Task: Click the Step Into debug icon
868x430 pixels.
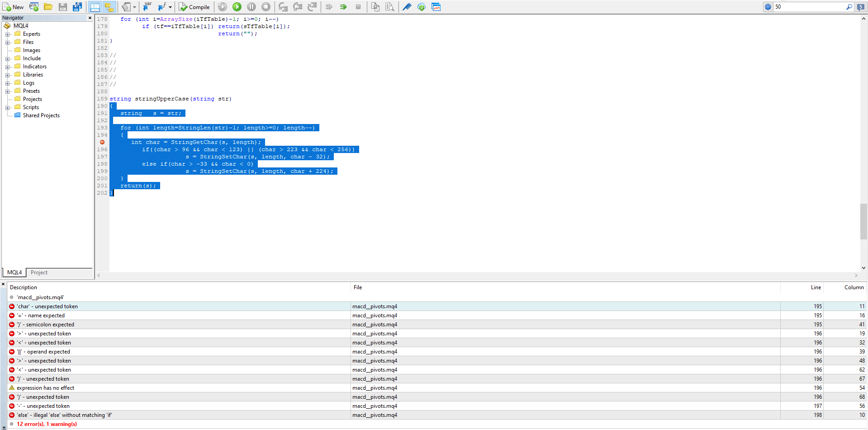Action: click(283, 7)
